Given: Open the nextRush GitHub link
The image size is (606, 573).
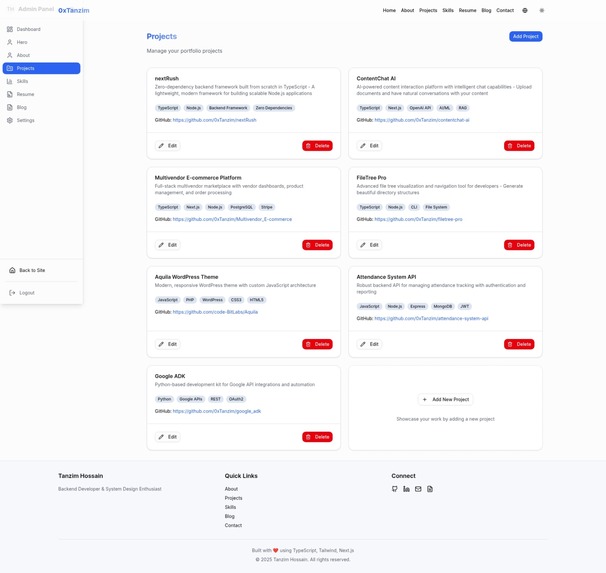Looking at the screenshot, I should (214, 120).
